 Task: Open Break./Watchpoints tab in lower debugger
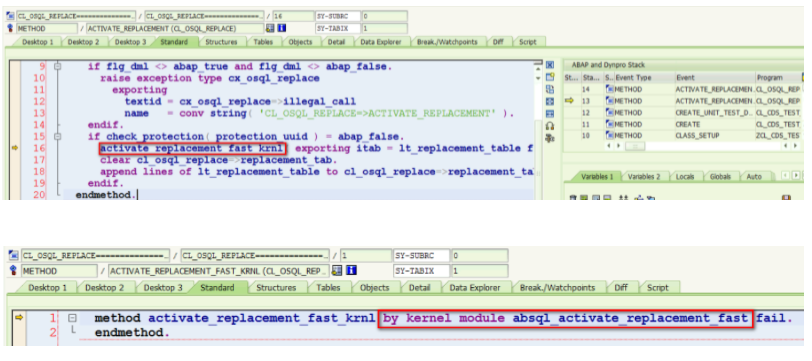(x=557, y=287)
